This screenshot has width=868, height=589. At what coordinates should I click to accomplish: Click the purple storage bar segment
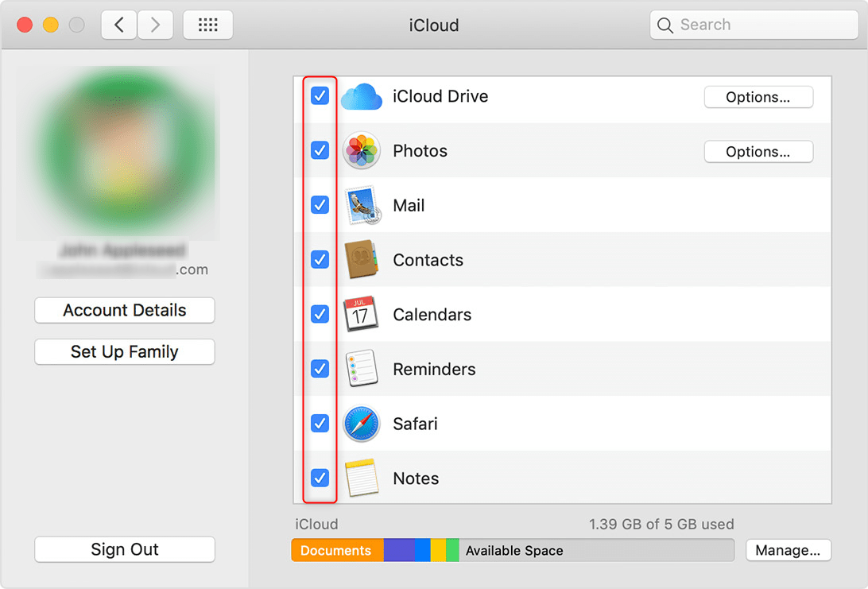[x=399, y=550]
